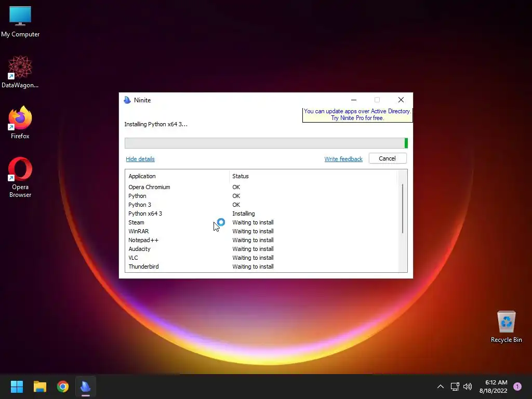Viewport: 532px width, 399px height.
Task: Launch Firefox from the desktop
Action: point(20,123)
